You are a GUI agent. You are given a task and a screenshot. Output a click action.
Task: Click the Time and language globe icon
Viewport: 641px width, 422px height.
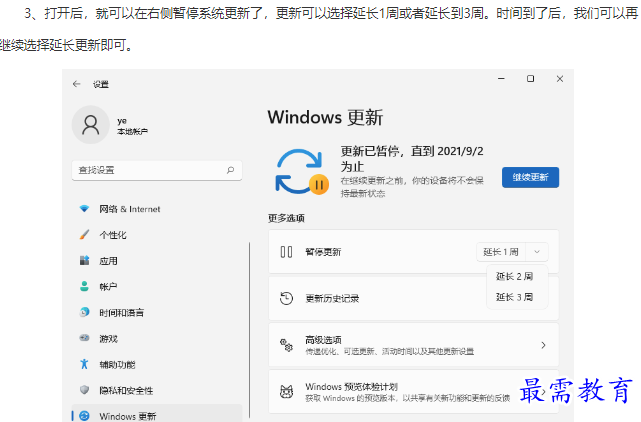[84, 312]
